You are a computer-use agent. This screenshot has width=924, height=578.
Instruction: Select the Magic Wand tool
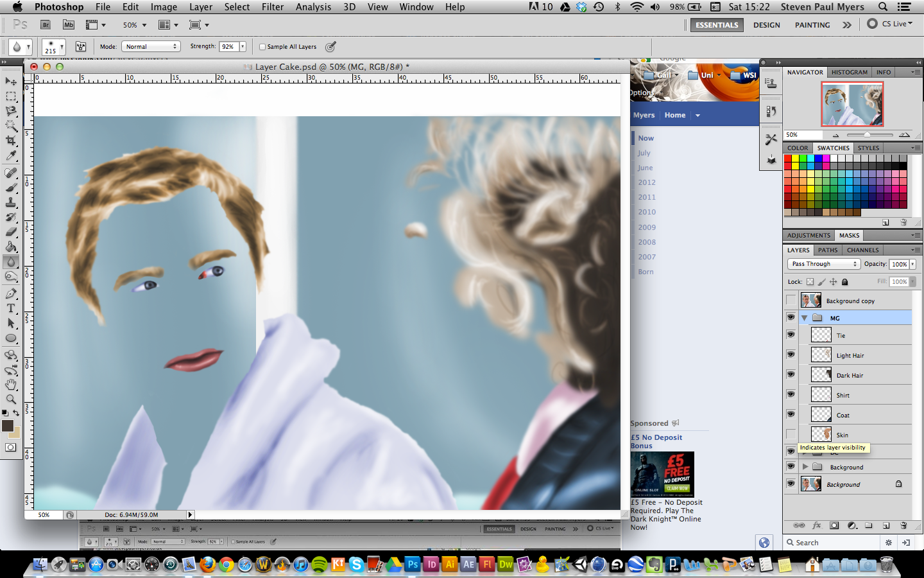click(11, 126)
